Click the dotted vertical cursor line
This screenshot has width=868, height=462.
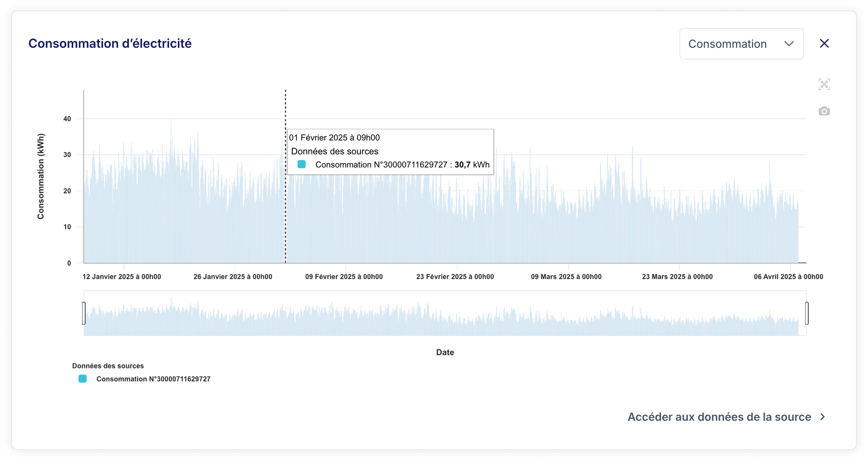tap(285, 214)
